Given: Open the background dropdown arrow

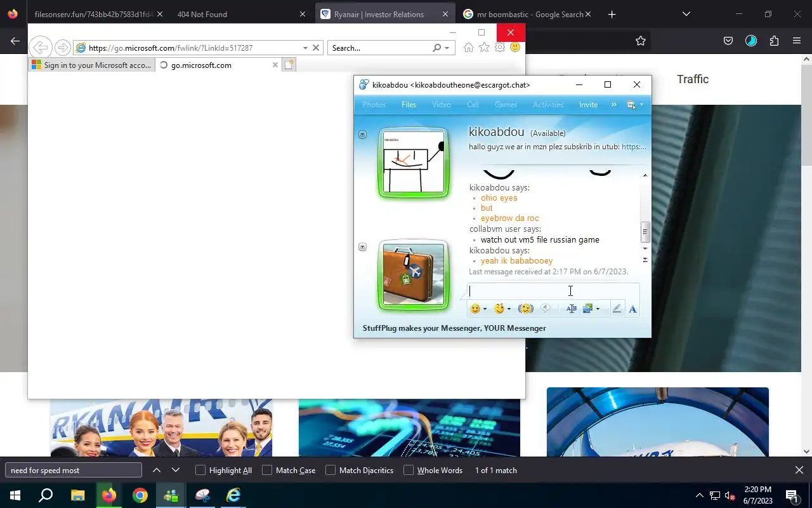Looking at the screenshot, I should point(598,309).
